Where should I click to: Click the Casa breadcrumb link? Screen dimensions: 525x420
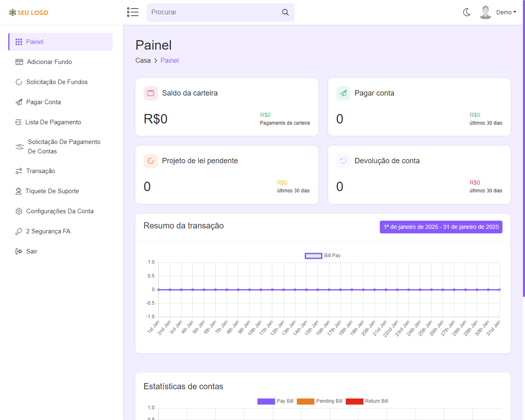[143, 61]
